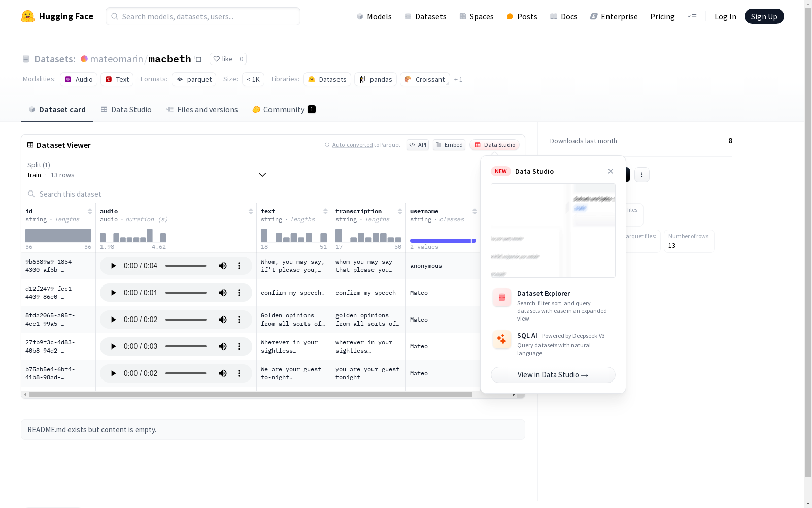This screenshot has width=812, height=508.
Task: Open audio options for the 'We are your guest' row
Action: tap(239, 373)
